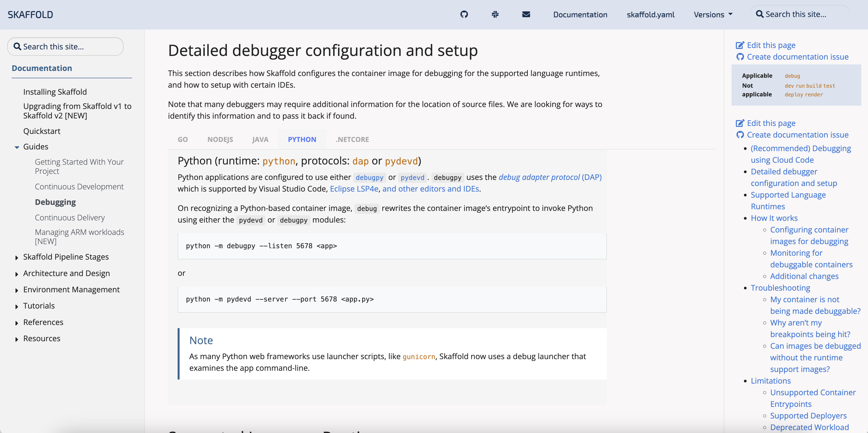This screenshot has width=868, height=433.
Task: Open Continuous Delivery guide
Action: point(70,217)
